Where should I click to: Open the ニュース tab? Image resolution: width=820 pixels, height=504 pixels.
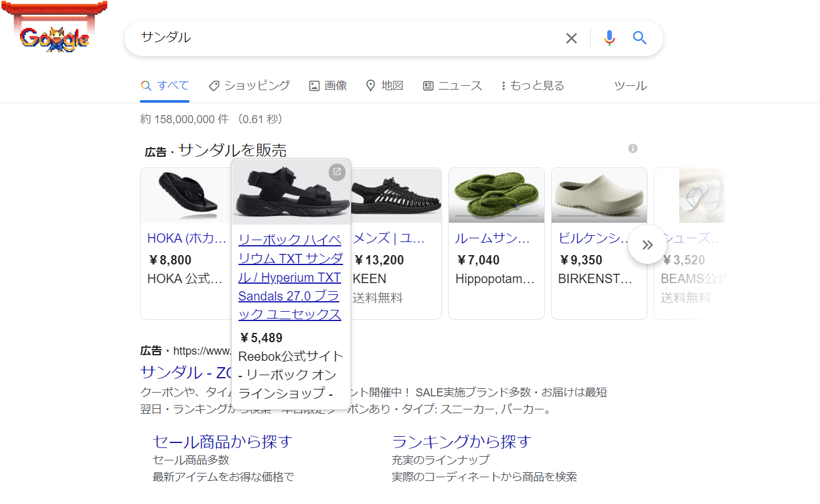[453, 86]
